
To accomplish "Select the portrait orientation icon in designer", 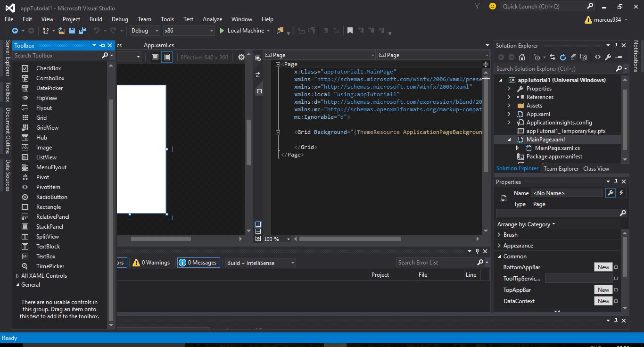I will 168,57.
